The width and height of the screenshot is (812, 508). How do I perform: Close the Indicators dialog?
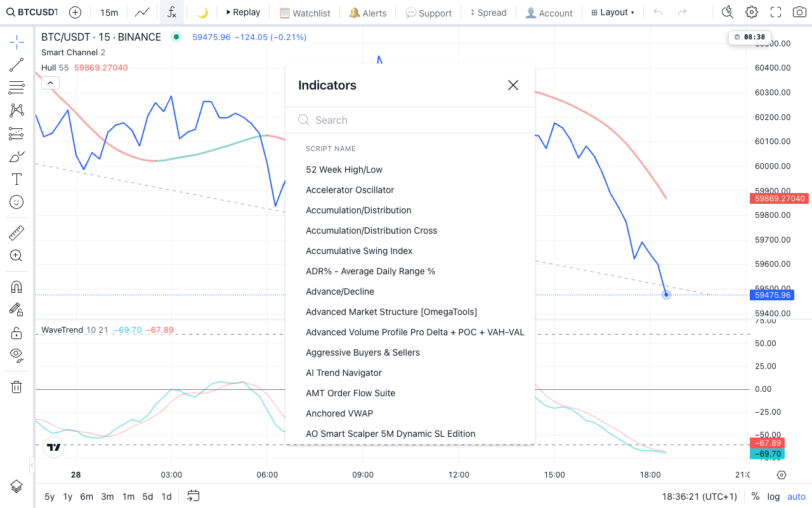tap(513, 85)
